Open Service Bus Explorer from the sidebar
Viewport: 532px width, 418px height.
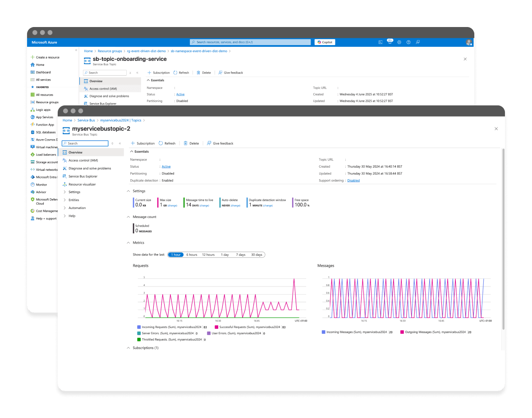pos(88,176)
